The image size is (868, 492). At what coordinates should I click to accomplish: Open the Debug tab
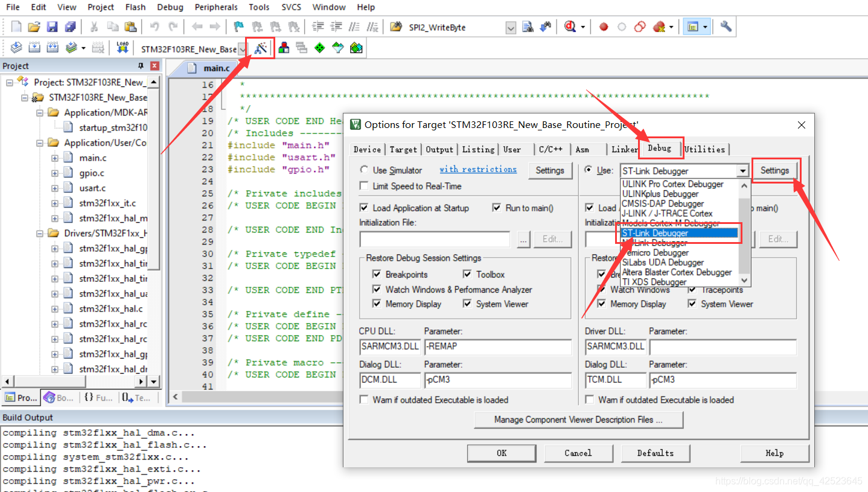[659, 148]
